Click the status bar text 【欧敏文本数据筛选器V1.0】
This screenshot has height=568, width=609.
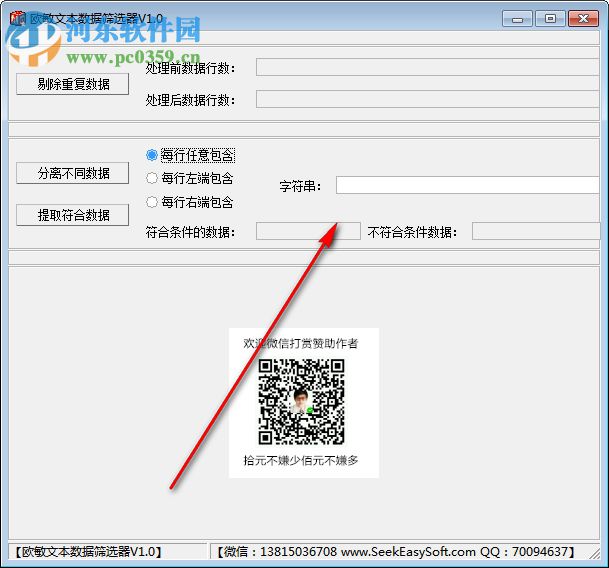point(88,552)
